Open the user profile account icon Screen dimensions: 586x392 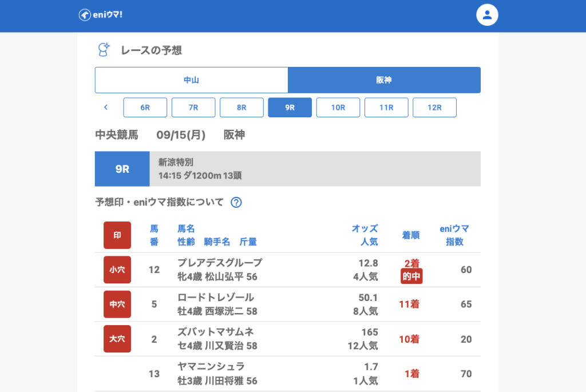pyautogui.click(x=487, y=15)
